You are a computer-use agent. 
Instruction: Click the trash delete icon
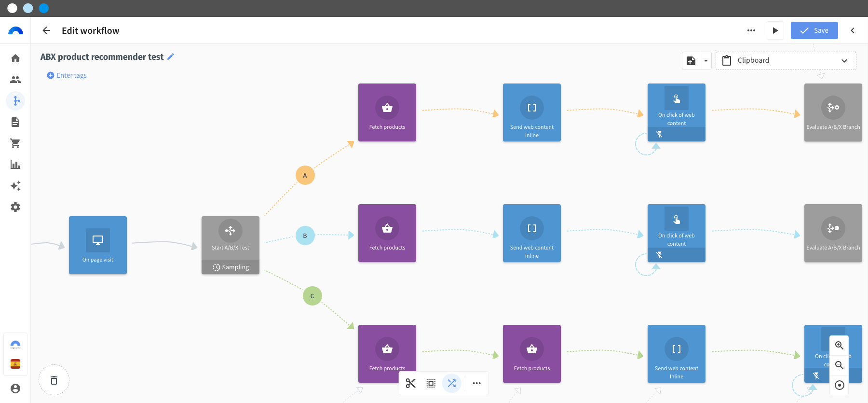click(x=54, y=380)
